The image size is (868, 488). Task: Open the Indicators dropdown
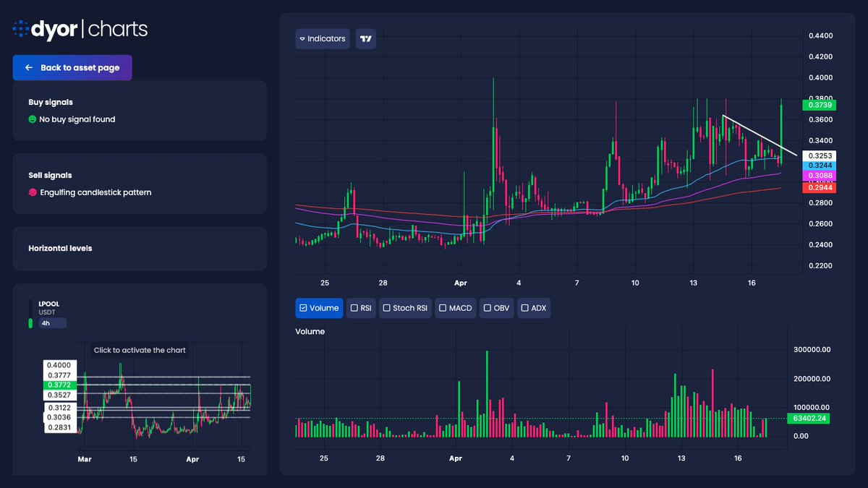click(322, 38)
